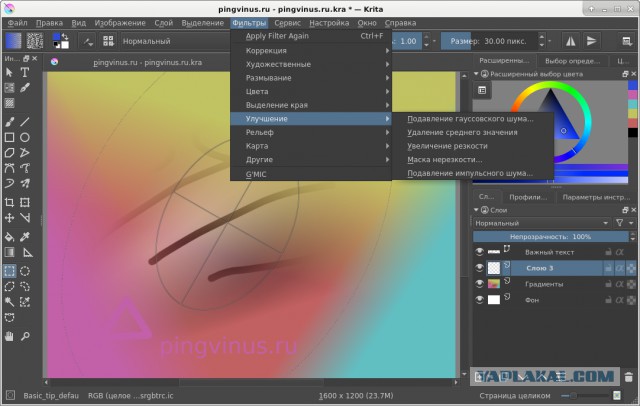The height and width of the screenshot is (406, 640).
Task: Hide the Градиенты layer
Action: [x=480, y=284]
